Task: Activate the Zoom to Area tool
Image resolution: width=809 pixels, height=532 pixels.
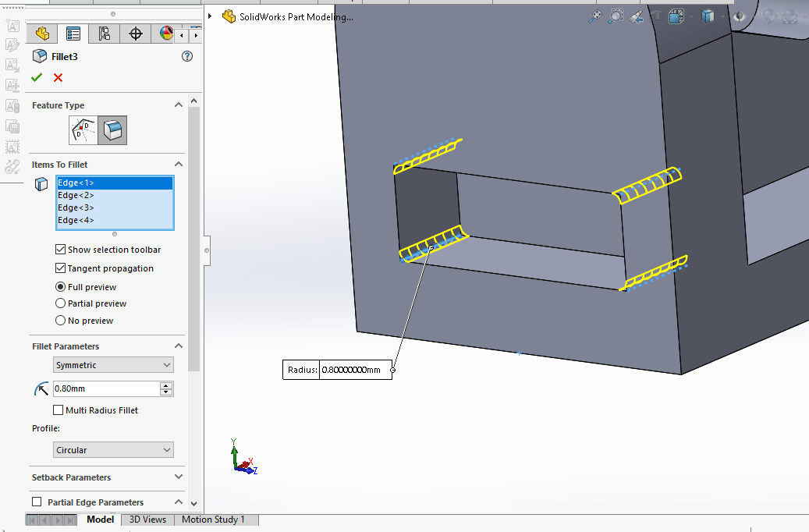Action: (x=616, y=16)
